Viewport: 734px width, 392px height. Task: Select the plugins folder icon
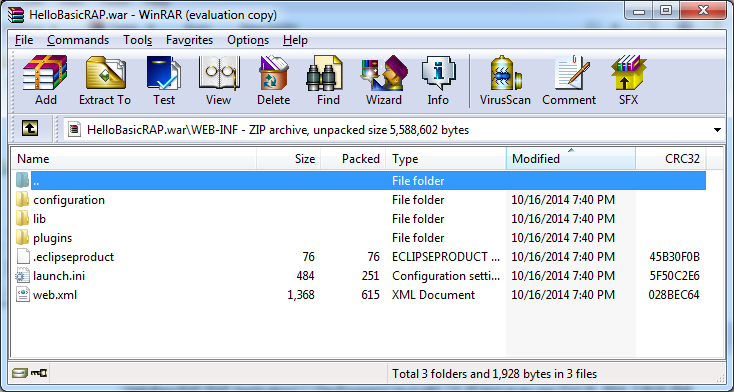coord(22,237)
